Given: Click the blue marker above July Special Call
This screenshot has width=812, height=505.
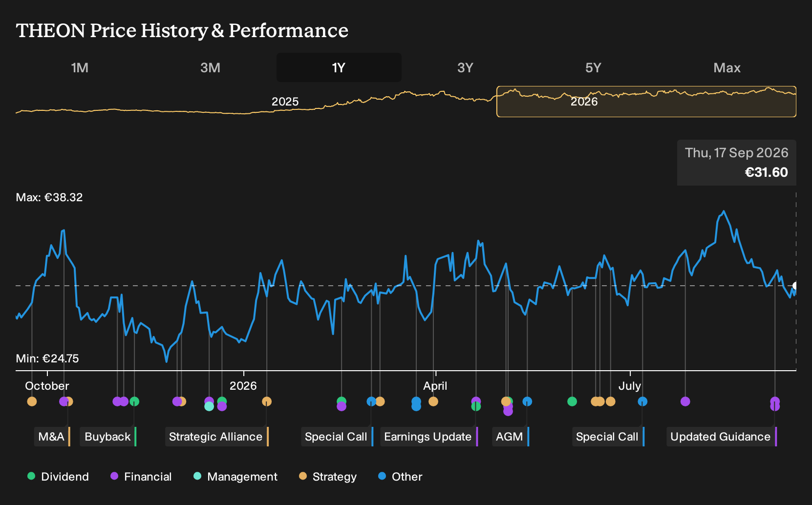Looking at the screenshot, I should tap(642, 401).
